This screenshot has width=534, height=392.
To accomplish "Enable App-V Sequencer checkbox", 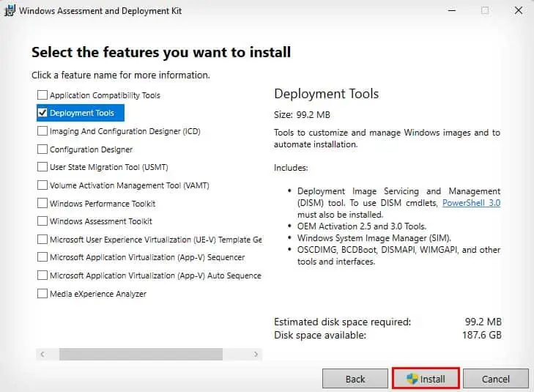I will point(42,257).
